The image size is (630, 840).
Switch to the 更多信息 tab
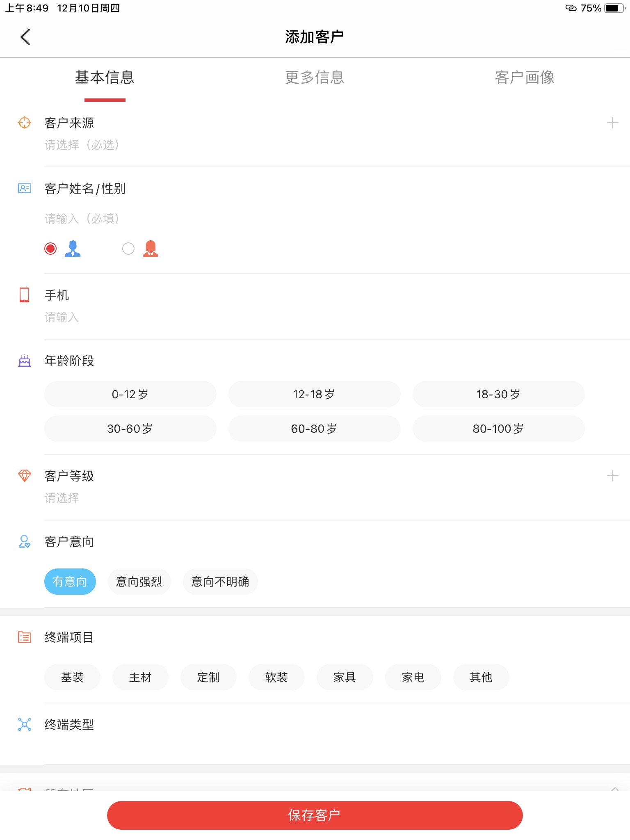[x=315, y=78]
